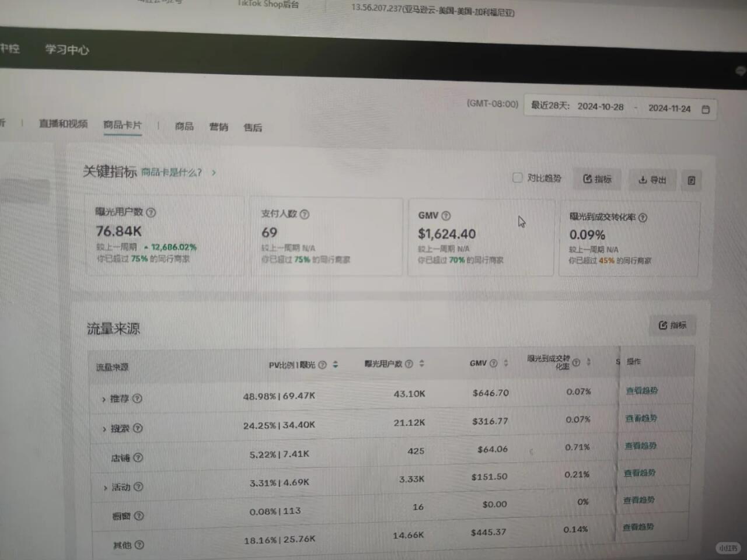Click the notes icon button beside 导出

(692, 180)
